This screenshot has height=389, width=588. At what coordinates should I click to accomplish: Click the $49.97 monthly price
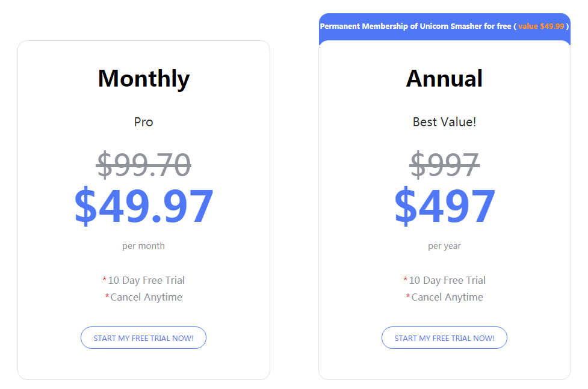click(144, 206)
